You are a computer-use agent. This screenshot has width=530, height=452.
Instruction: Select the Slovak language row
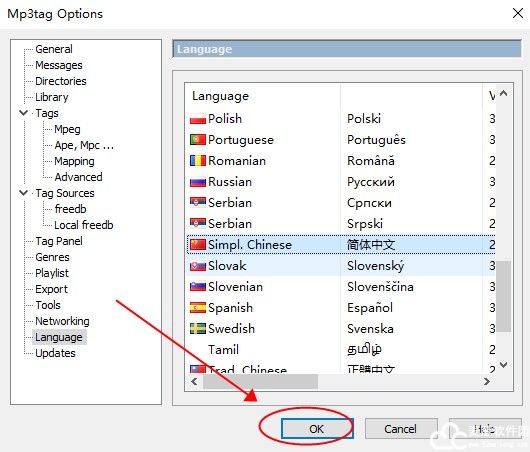click(x=341, y=266)
